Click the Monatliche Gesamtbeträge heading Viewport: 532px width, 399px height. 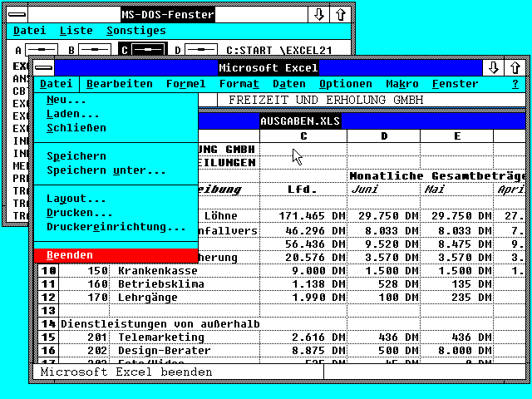click(437, 175)
